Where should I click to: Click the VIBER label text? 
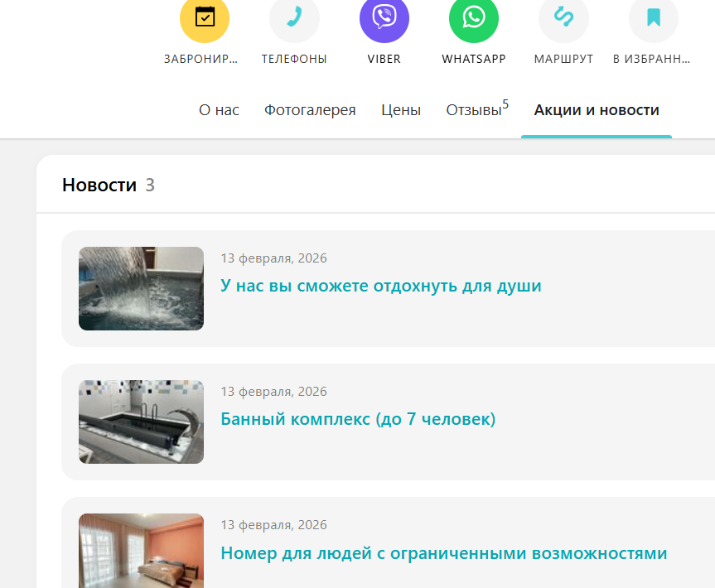point(384,60)
